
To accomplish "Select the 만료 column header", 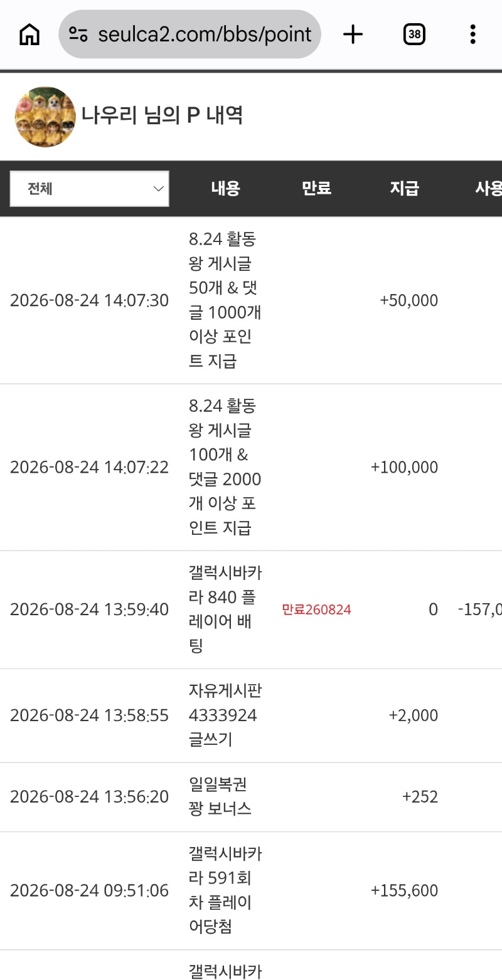I will coord(316,188).
